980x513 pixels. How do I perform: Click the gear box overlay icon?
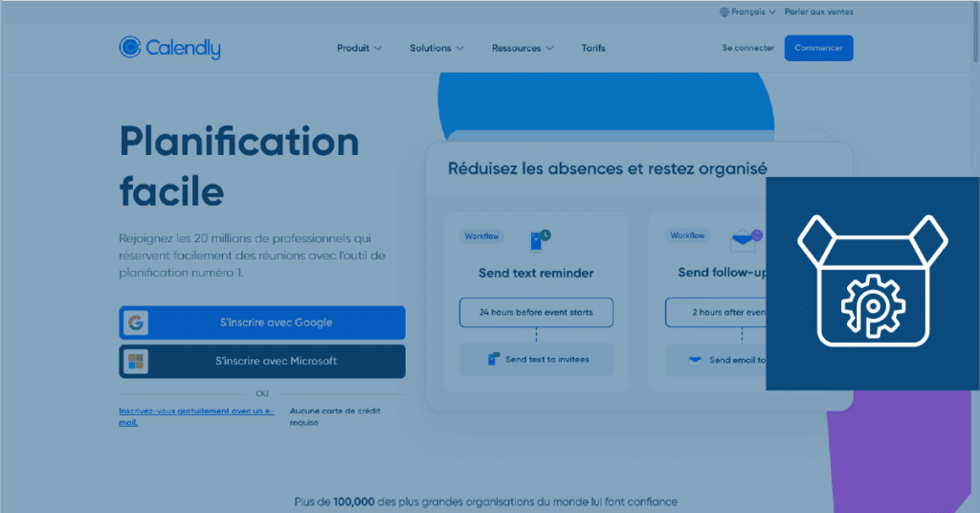coord(873,280)
